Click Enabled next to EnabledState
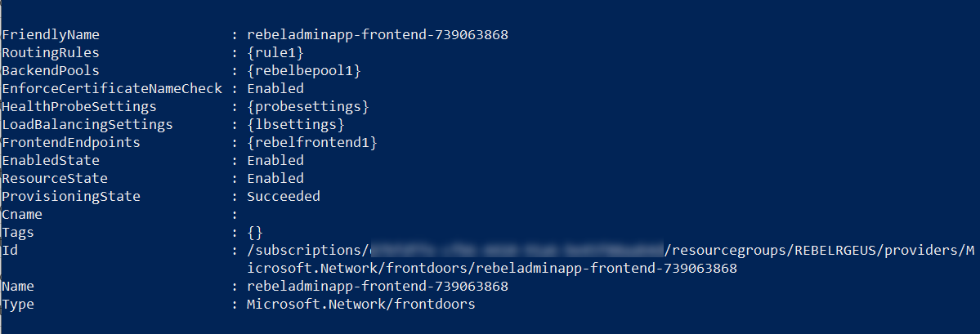This screenshot has width=980, height=334. (x=275, y=160)
